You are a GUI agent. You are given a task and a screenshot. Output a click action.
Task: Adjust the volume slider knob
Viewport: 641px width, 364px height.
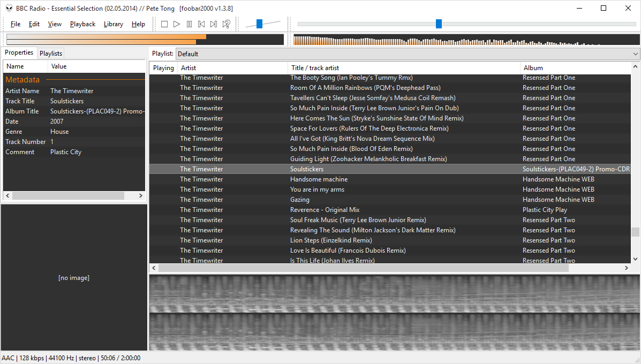[259, 24]
